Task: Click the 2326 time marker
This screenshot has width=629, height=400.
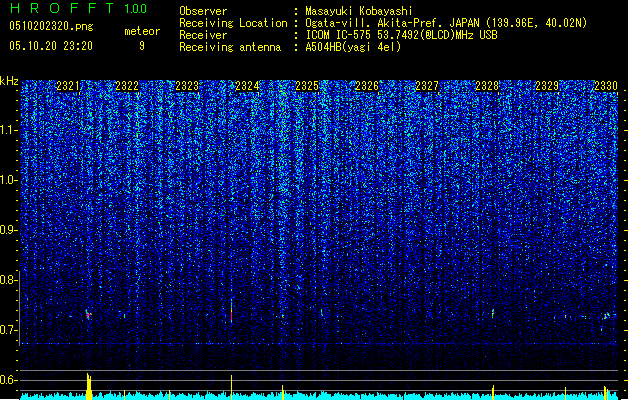Action: pos(367,86)
